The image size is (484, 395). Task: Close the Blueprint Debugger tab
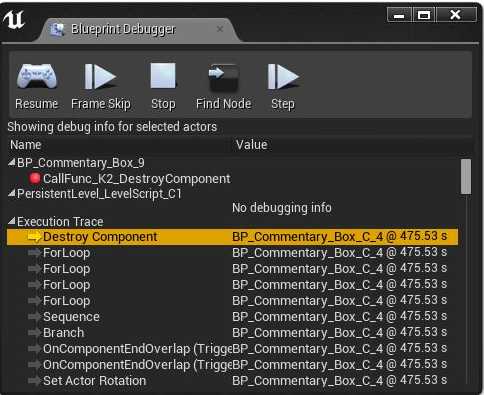(220, 29)
